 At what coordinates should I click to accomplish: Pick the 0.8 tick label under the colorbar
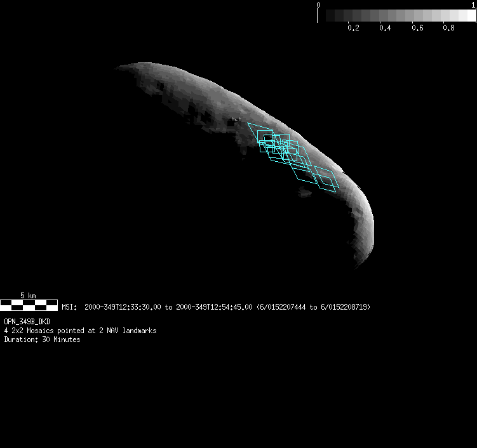pos(448,28)
